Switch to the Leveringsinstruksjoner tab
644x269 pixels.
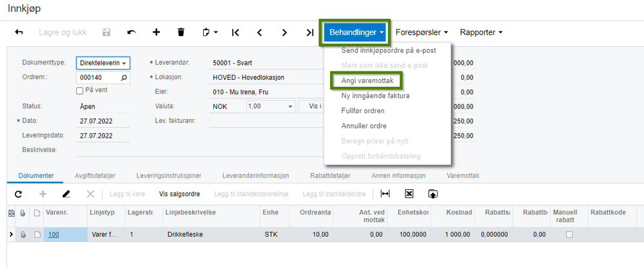pyautogui.click(x=169, y=176)
